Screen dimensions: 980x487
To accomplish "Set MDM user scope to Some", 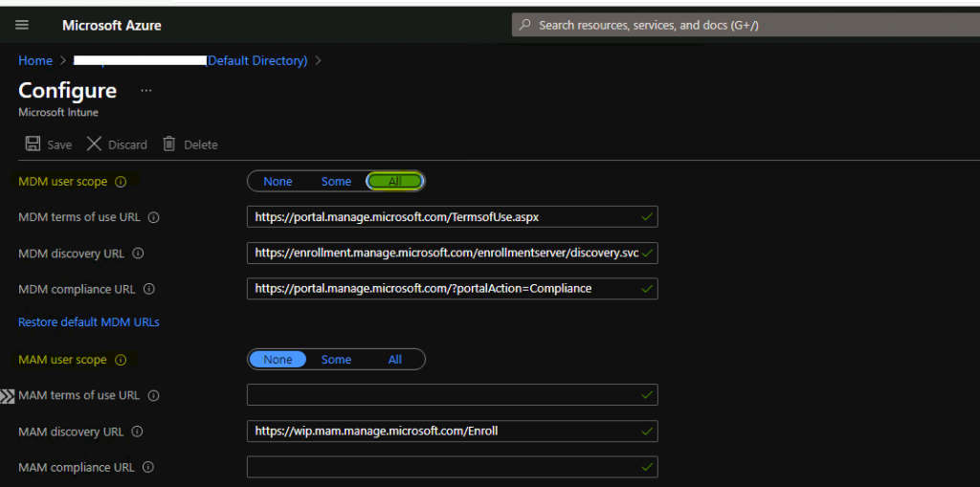I will [x=336, y=181].
